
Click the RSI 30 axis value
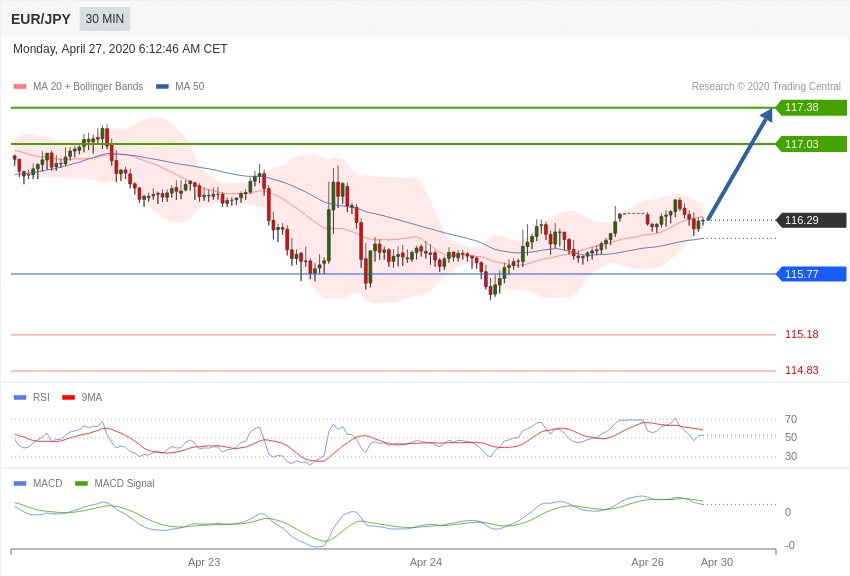(791, 456)
